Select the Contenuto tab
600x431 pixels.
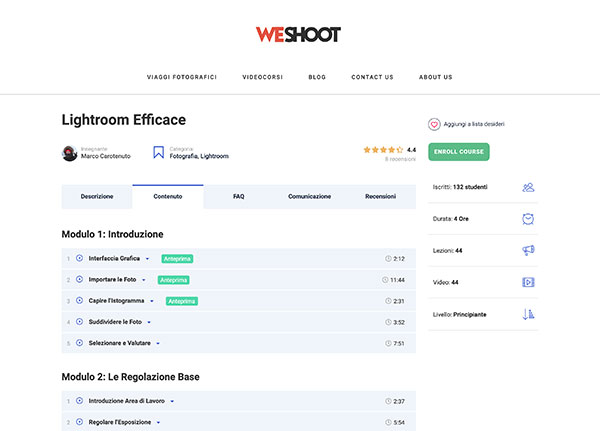pyautogui.click(x=168, y=196)
